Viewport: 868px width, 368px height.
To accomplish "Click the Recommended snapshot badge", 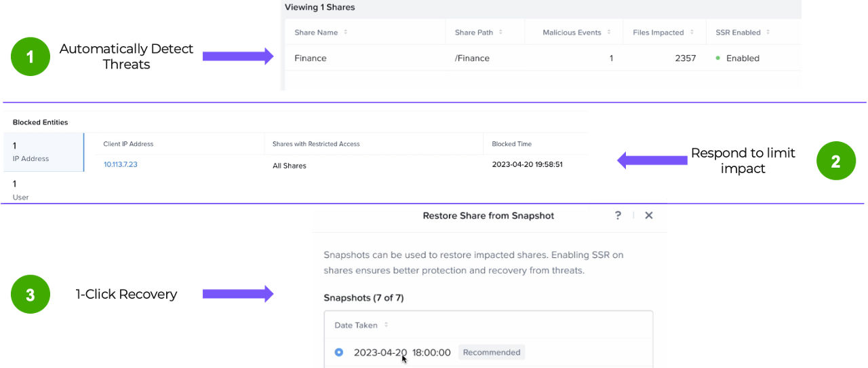I will [492, 352].
